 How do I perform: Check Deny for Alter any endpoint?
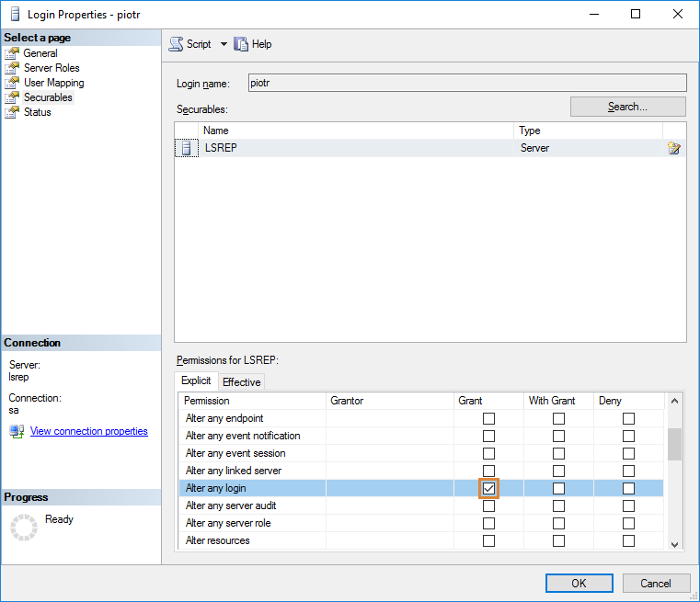click(628, 418)
